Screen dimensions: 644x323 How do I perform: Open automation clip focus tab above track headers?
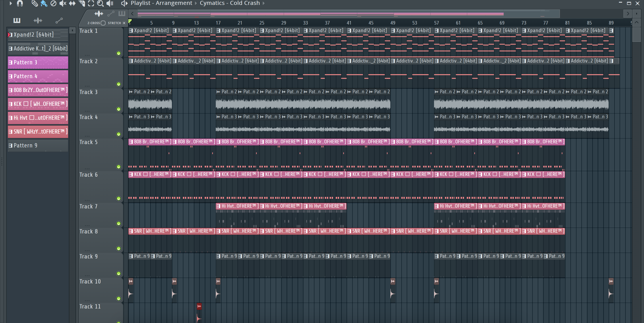(111, 13)
